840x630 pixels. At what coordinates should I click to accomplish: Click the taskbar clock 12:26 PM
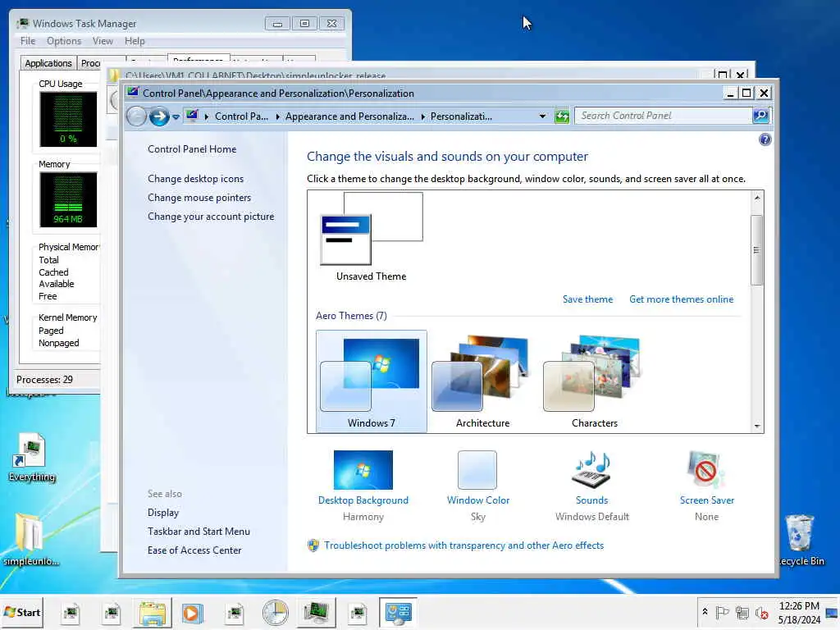point(799,606)
